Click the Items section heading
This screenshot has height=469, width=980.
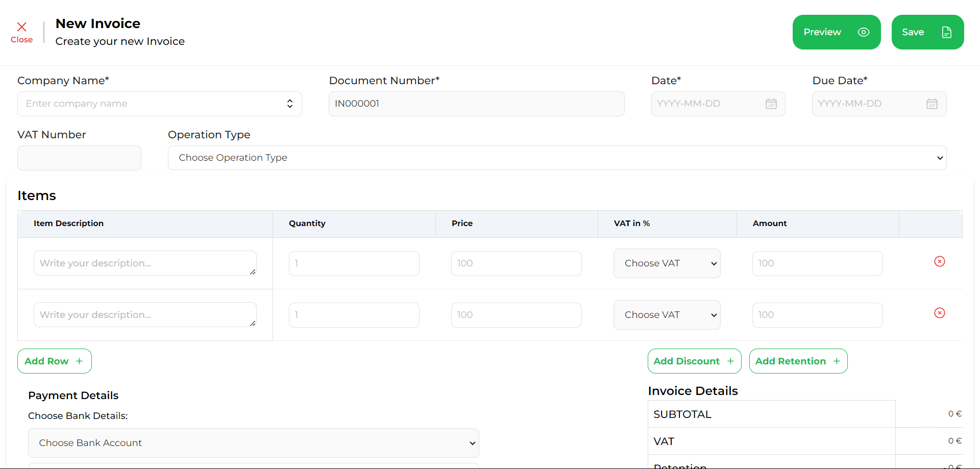coord(37,195)
